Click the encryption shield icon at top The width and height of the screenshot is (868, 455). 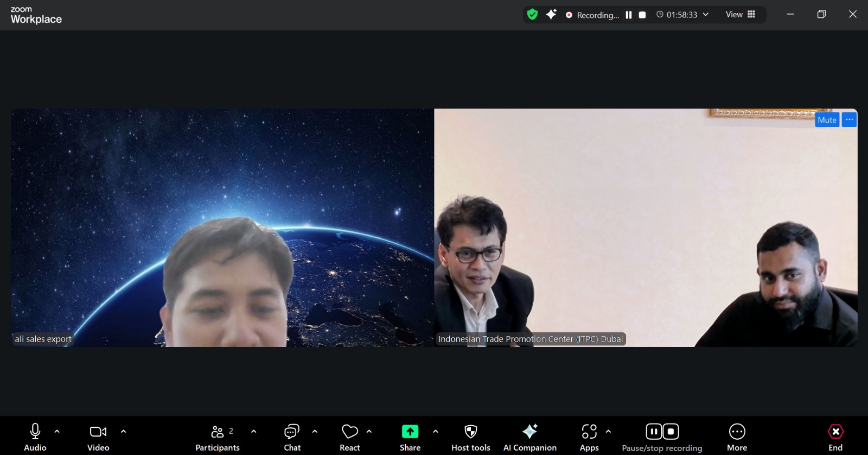(532, 15)
